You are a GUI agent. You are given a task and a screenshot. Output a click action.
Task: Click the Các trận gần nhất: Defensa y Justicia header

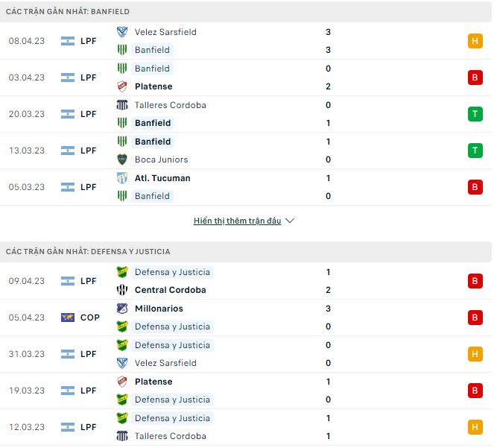(88, 252)
